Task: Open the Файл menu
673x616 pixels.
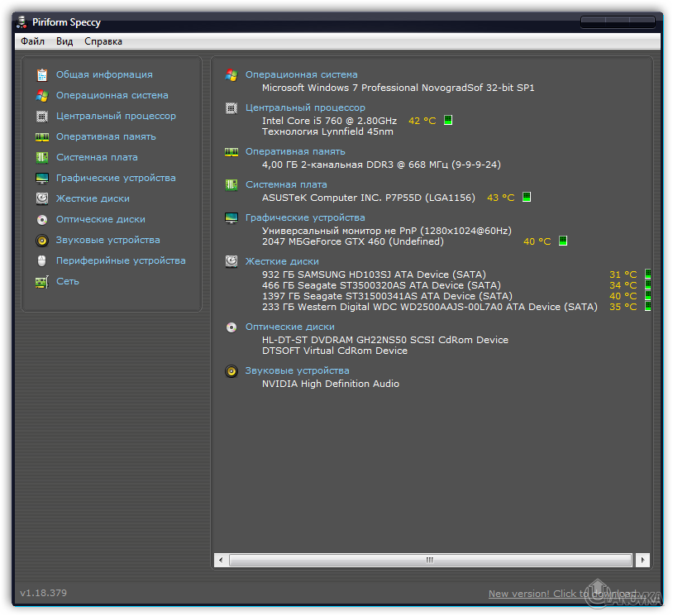Action: click(x=32, y=41)
